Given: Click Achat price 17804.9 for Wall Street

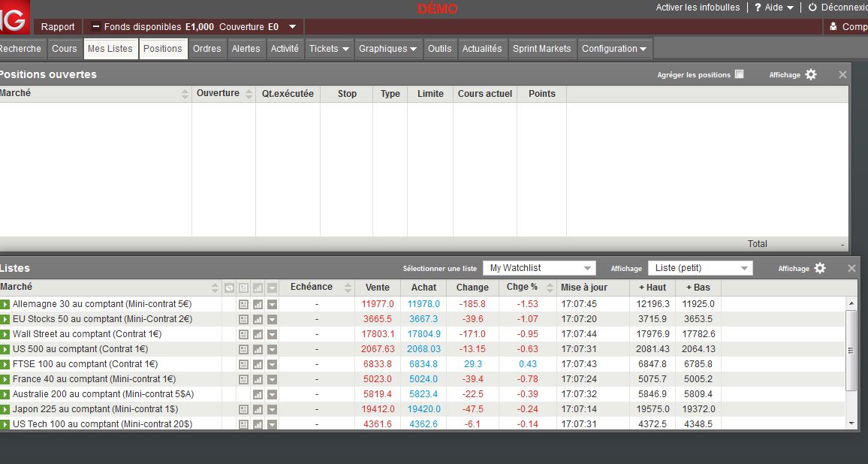Looking at the screenshot, I should [x=424, y=334].
